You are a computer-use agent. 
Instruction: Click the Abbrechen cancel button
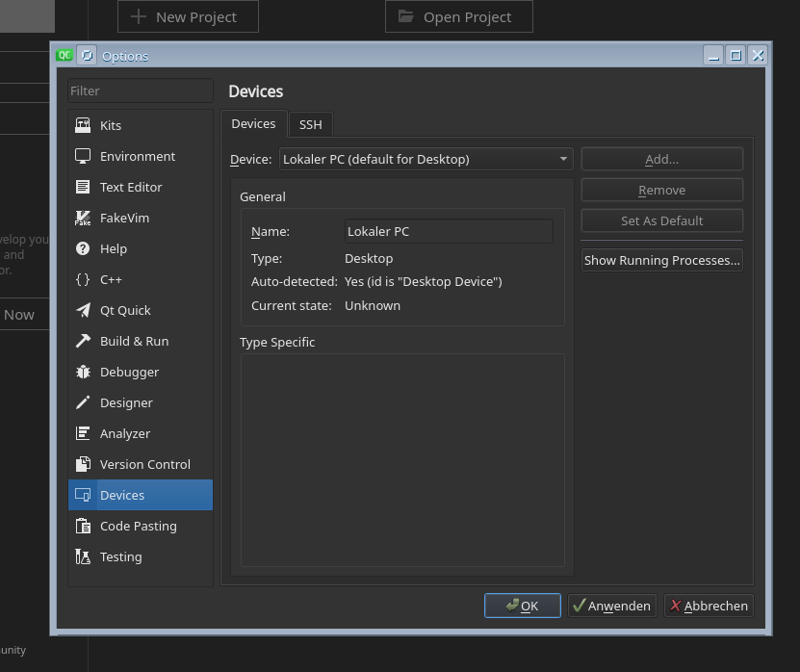(x=709, y=606)
